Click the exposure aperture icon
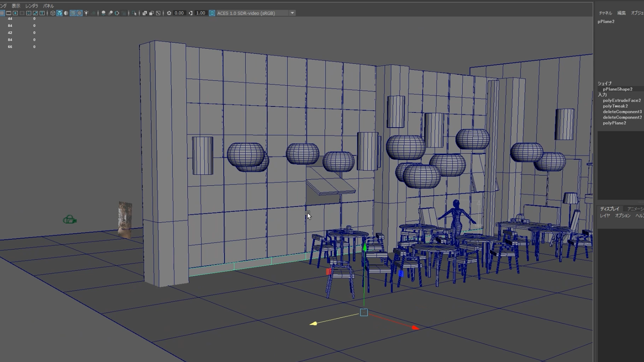 click(169, 13)
